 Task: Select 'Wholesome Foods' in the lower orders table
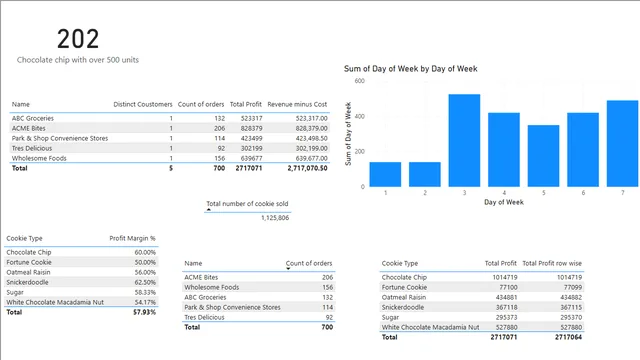tap(211, 287)
